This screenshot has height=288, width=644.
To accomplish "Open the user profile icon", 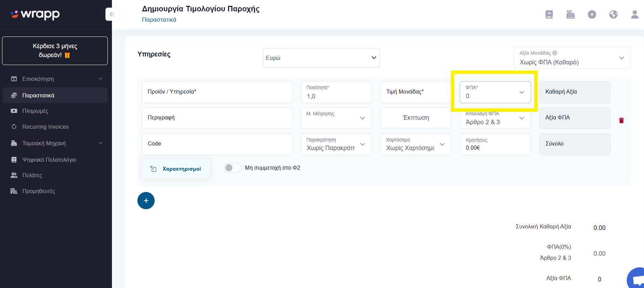I will (x=635, y=14).
